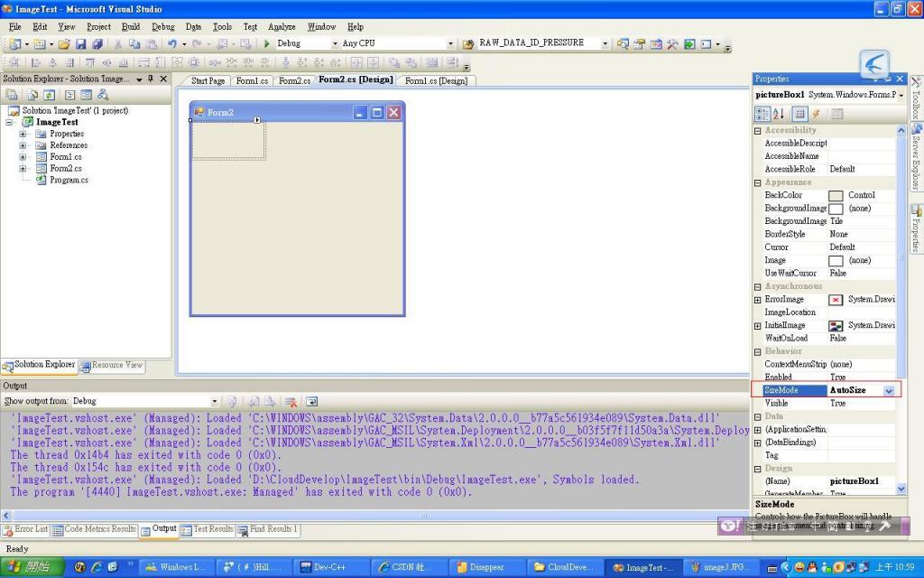
Task: Open the Any CPU platform dropdown
Action: (450, 43)
